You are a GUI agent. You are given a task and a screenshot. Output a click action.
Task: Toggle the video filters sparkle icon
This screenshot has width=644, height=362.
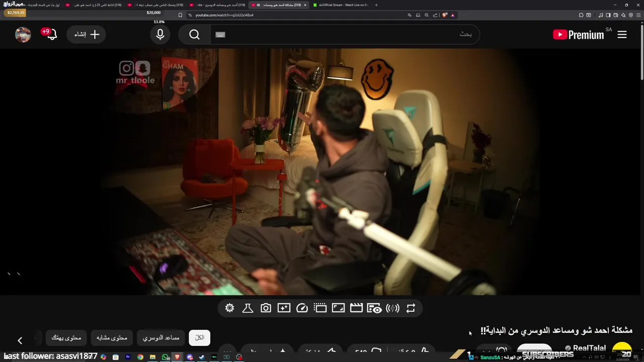284,308
